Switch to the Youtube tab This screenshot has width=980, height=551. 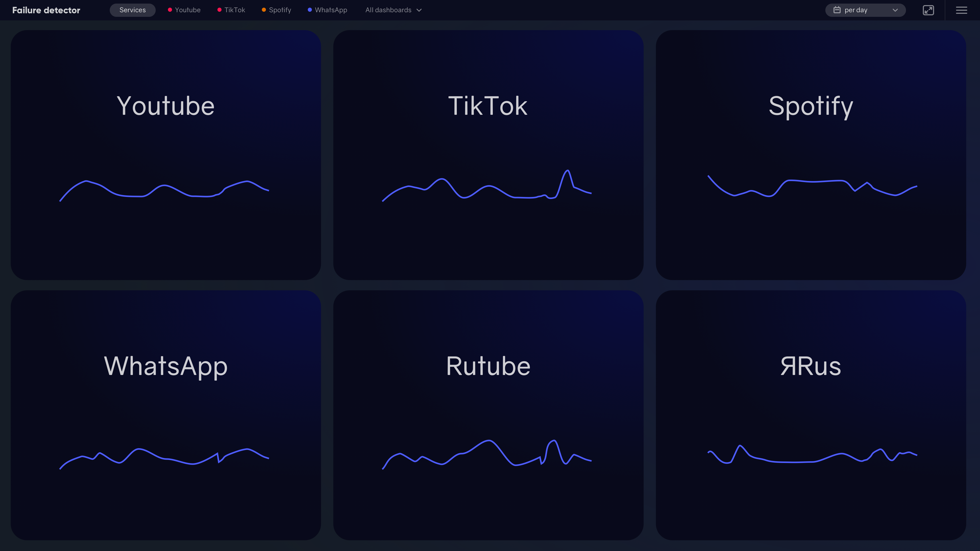[184, 10]
